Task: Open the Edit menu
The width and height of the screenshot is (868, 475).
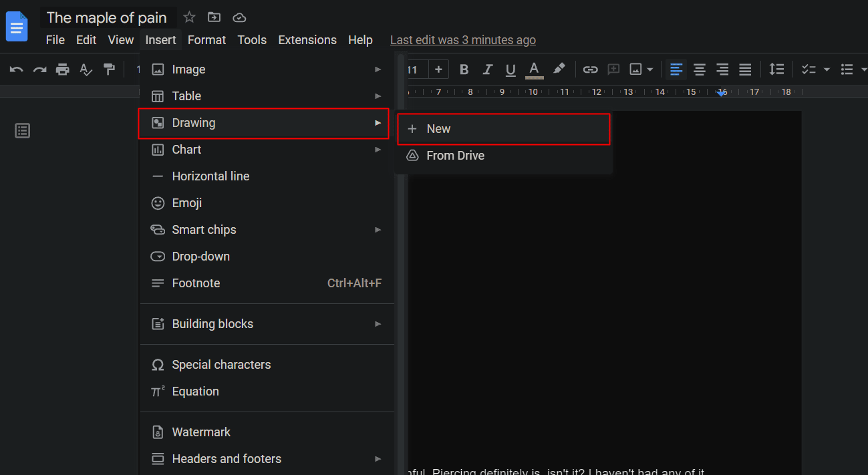Action: point(86,40)
